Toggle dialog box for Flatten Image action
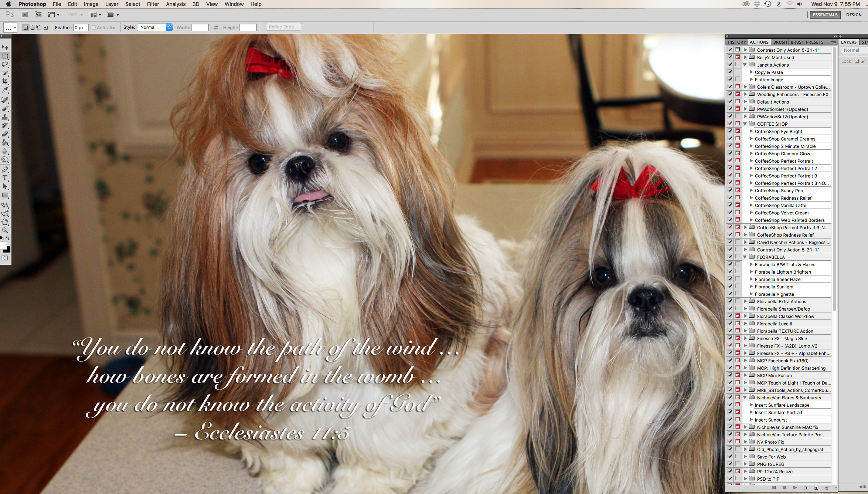The height and width of the screenshot is (494, 868). pyautogui.click(x=738, y=79)
